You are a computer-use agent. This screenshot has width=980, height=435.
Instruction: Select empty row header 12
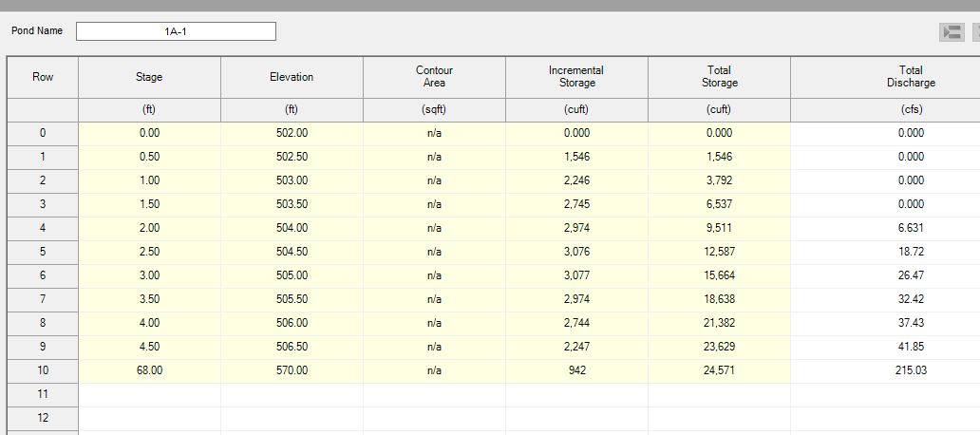(43, 418)
